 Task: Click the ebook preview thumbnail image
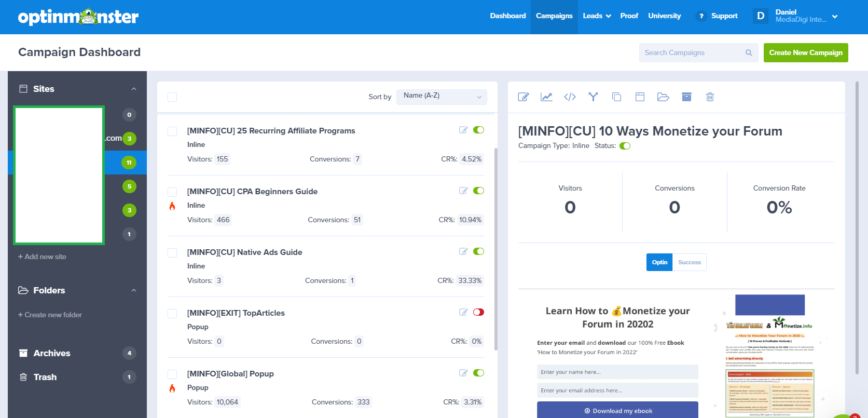coord(770,356)
